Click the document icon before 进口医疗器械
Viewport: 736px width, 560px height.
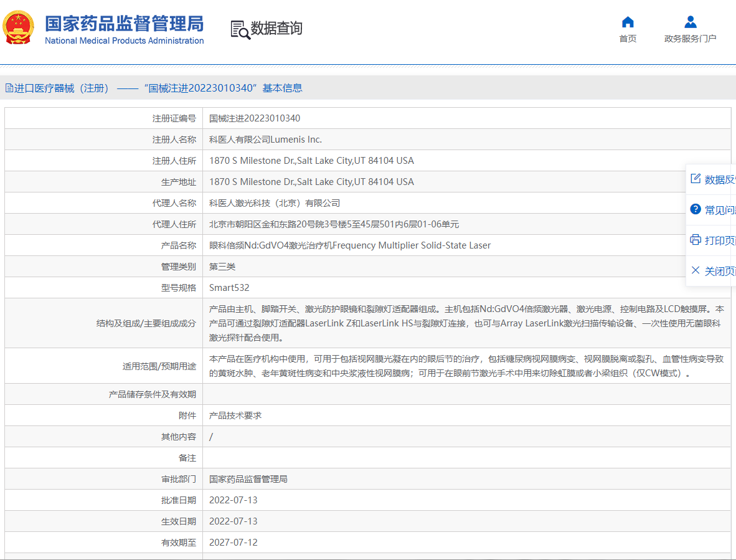pyautogui.click(x=9, y=88)
